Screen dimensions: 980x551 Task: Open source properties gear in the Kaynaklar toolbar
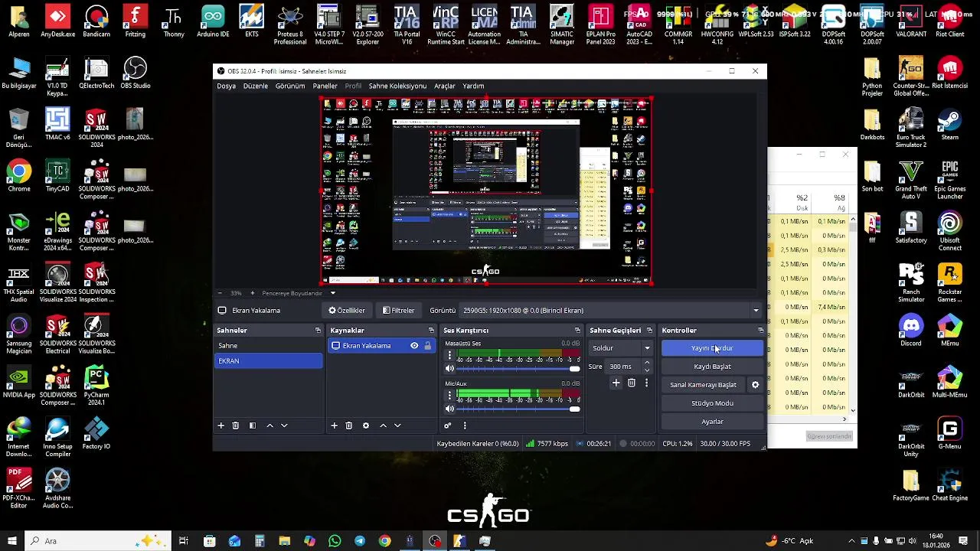pos(366,425)
